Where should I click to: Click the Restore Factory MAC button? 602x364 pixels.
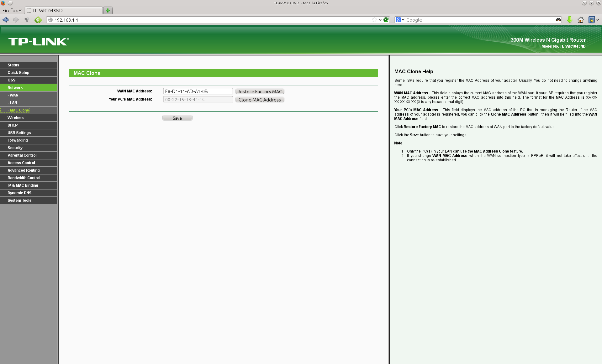click(260, 91)
